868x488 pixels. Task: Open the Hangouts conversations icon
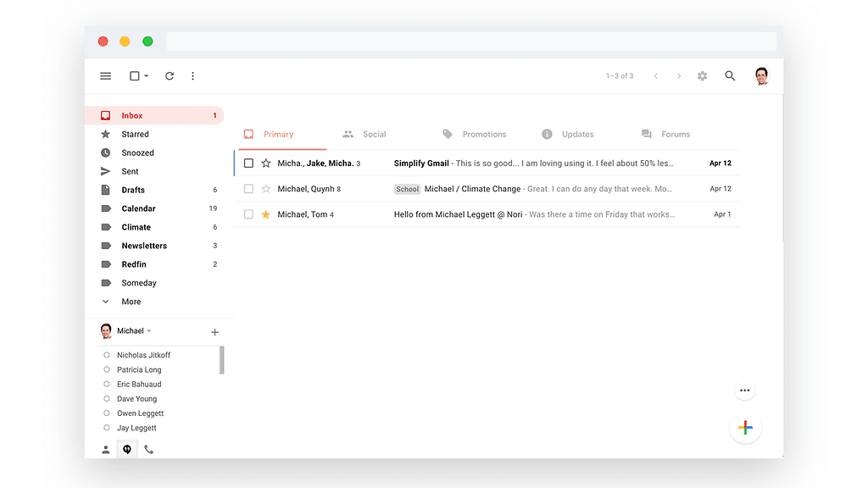tap(127, 449)
